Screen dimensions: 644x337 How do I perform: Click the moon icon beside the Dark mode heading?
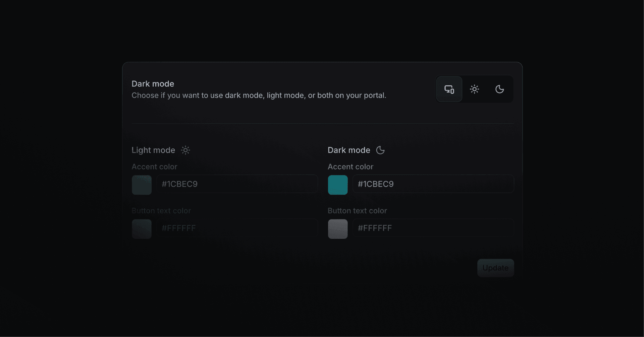click(381, 150)
